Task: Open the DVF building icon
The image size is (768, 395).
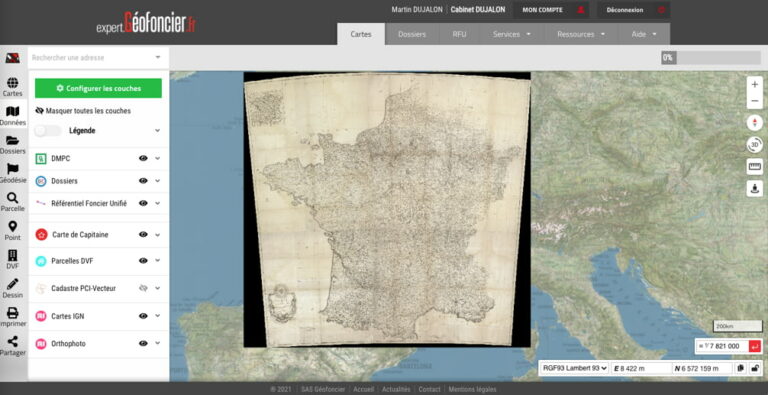Action: point(13,255)
